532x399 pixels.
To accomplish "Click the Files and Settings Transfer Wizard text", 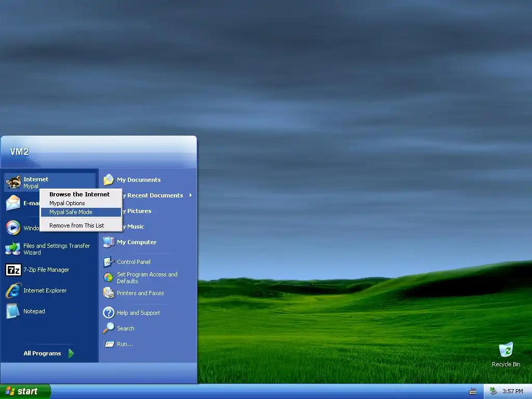I will click(57, 249).
